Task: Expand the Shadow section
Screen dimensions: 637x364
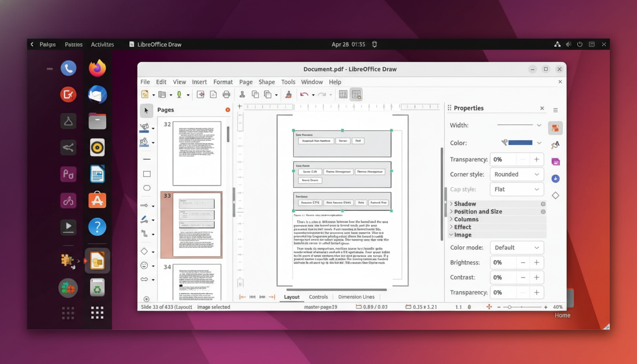Action: [x=464, y=203]
